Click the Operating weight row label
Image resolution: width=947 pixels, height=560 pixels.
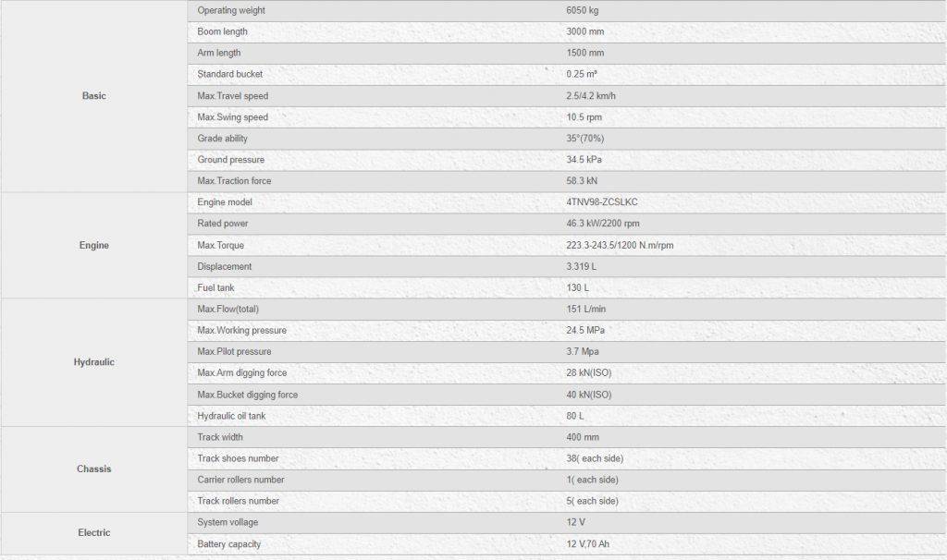pos(231,10)
